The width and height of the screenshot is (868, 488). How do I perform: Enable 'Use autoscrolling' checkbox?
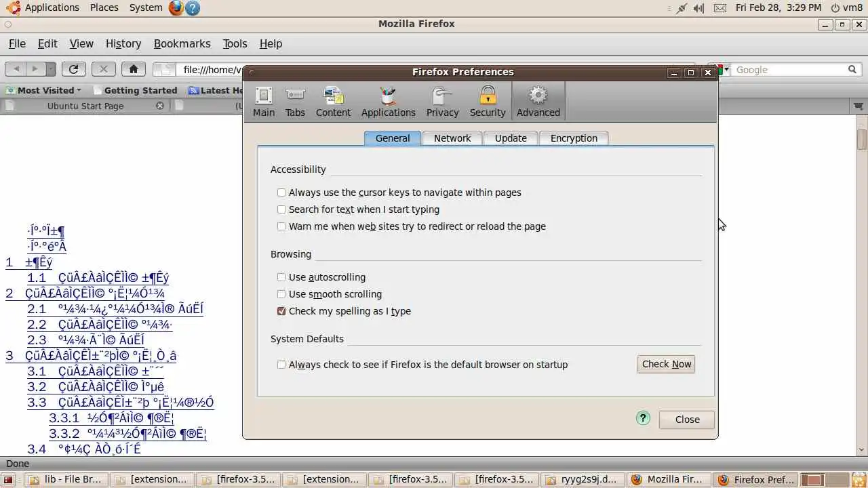pyautogui.click(x=281, y=277)
